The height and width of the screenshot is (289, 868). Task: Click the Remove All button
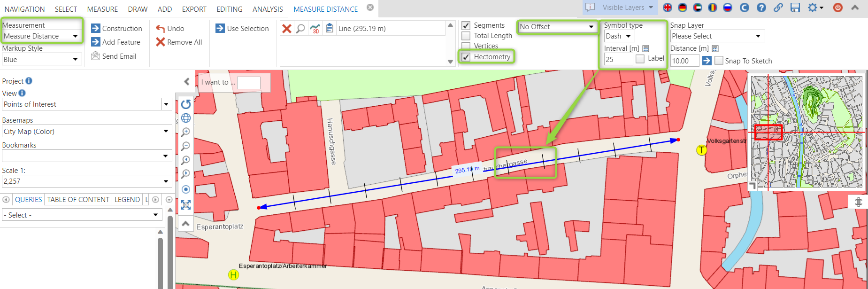(x=179, y=42)
